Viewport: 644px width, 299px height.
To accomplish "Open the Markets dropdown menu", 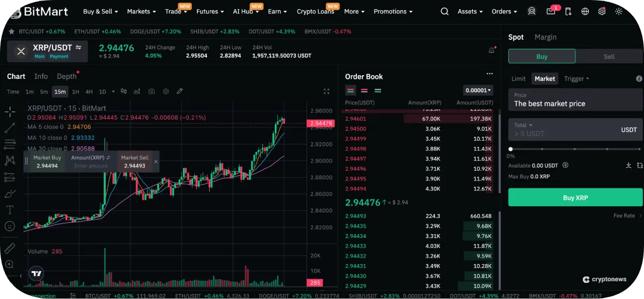I will click(x=142, y=11).
